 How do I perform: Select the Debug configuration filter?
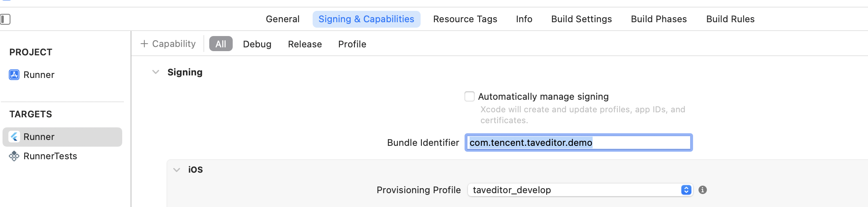257,44
